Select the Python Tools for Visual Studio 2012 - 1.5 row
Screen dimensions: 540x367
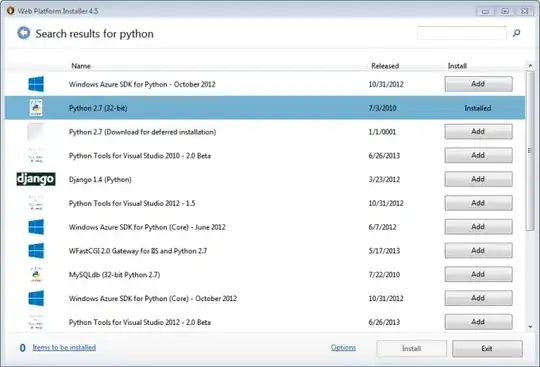click(x=265, y=203)
